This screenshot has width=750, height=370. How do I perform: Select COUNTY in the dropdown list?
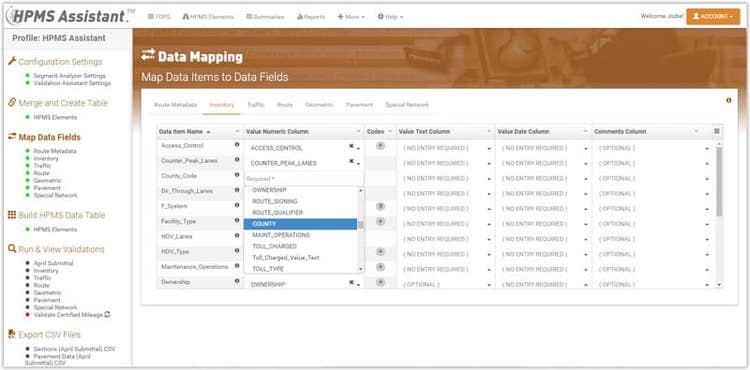(300, 224)
